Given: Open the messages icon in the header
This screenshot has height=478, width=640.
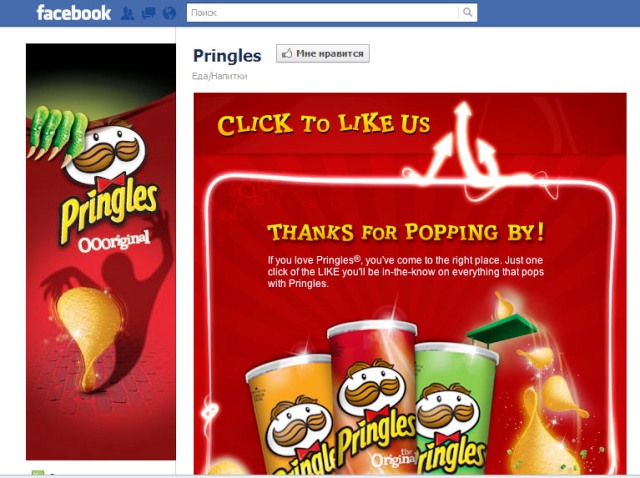Looking at the screenshot, I should (x=148, y=13).
